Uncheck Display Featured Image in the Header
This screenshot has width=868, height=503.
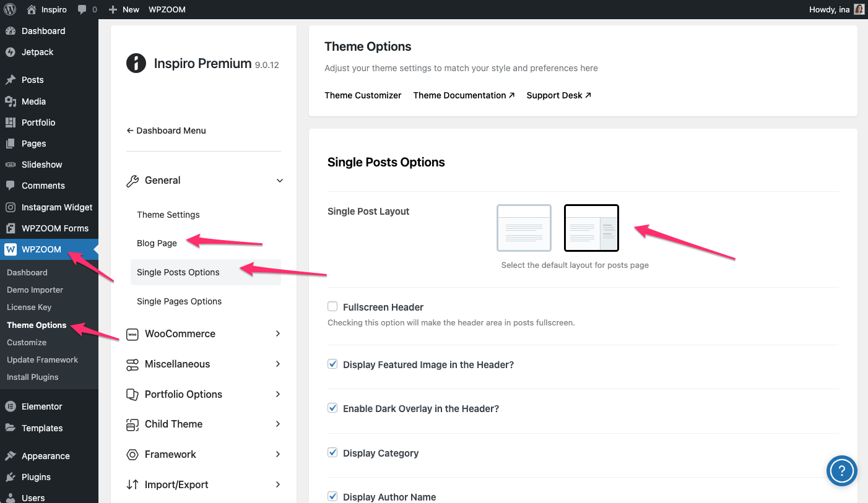pos(332,364)
